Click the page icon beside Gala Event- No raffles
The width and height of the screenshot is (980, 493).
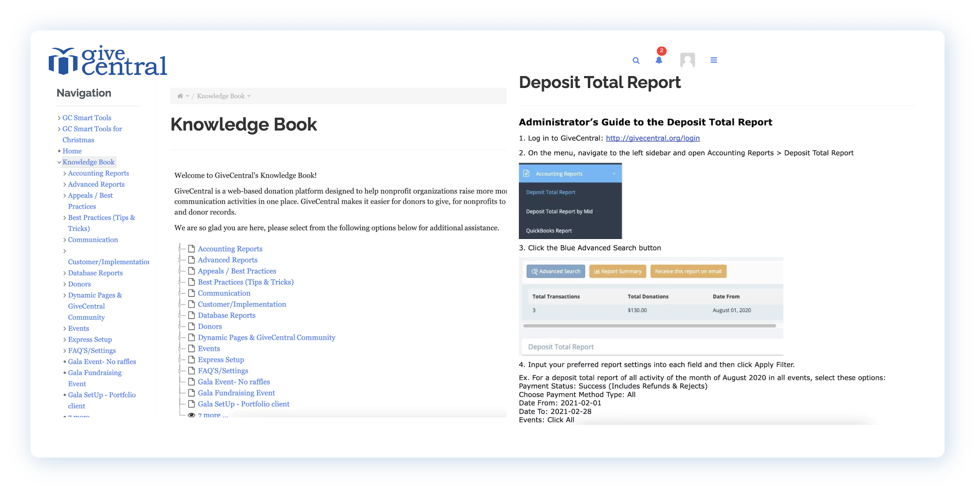[x=191, y=382]
